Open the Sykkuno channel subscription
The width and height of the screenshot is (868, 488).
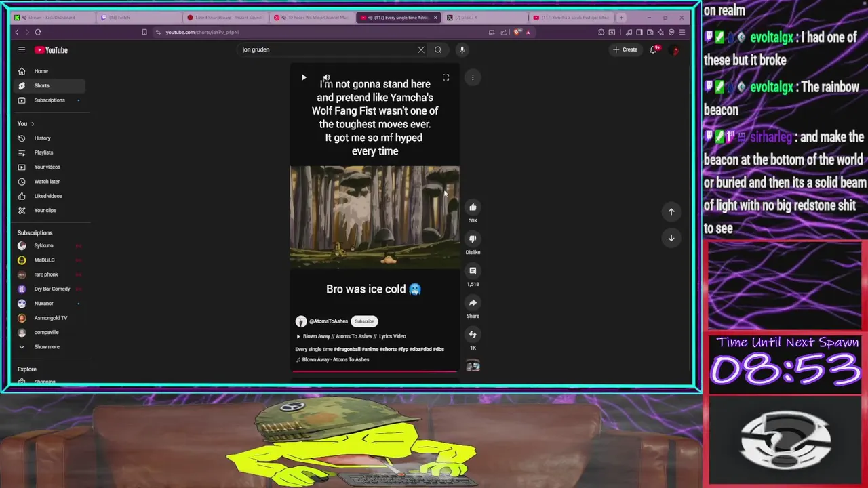(49, 245)
